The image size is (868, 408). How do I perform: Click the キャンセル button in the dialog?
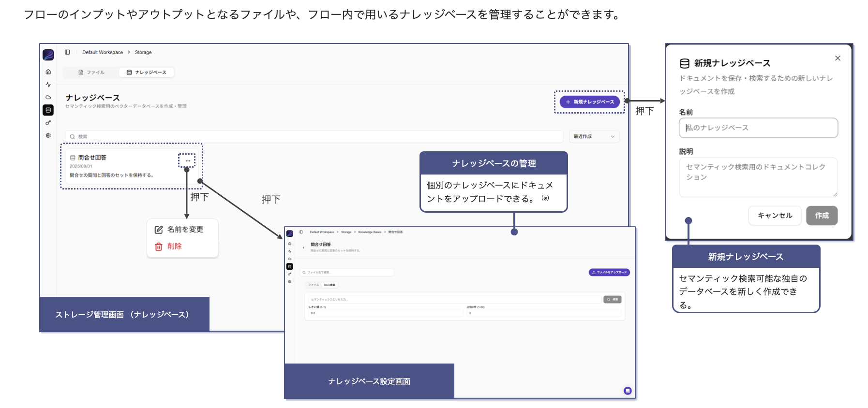(x=775, y=216)
